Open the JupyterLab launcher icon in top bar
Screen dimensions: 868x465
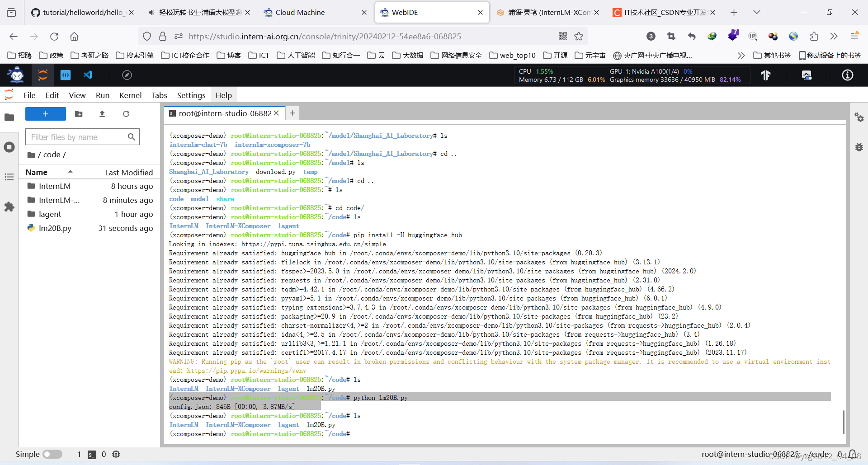pyautogui.click(x=42, y=75)
